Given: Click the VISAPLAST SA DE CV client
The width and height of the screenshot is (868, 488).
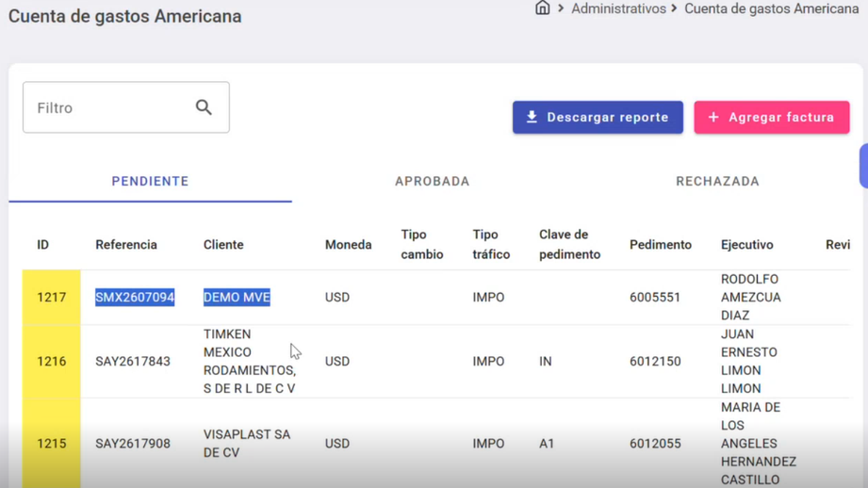Looking at the screenshot, I should (247, 443).
